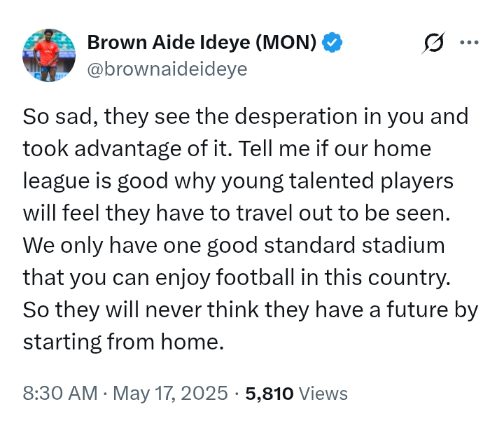The height and width of the screenshot is (423, 504).
Task: Click the final line "starting from home."
Action: click(123, 341)
